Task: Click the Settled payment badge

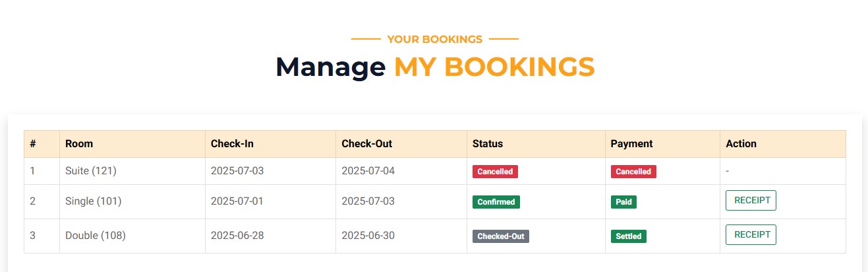Action: pos(628,236)
